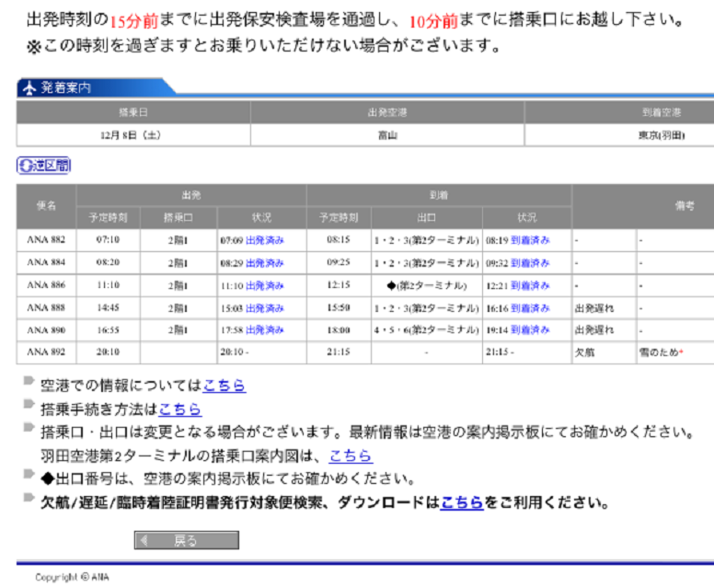Click exit 4・5・6(第2ターミナル) for ANA 890
Image resolution: width=714 pixels, height=588 pixels.
pyautogui.click(x=427, y=329)
